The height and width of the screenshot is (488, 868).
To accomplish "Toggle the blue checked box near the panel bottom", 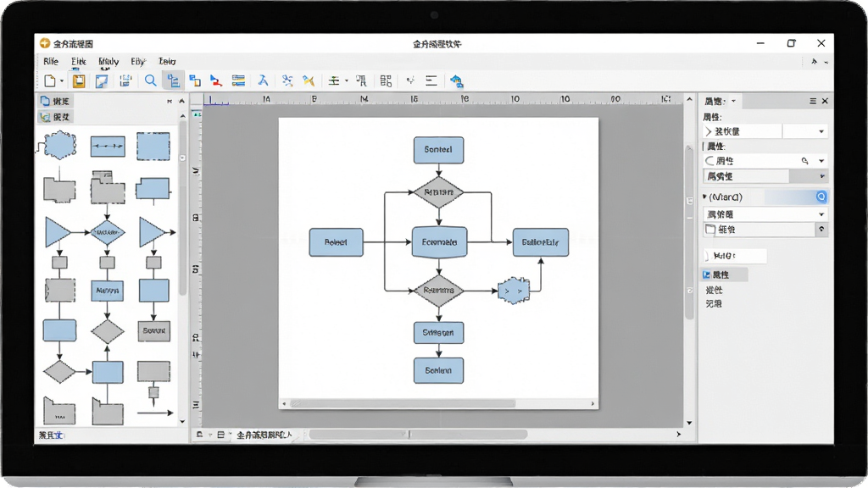I will click(x=707, y=274).
